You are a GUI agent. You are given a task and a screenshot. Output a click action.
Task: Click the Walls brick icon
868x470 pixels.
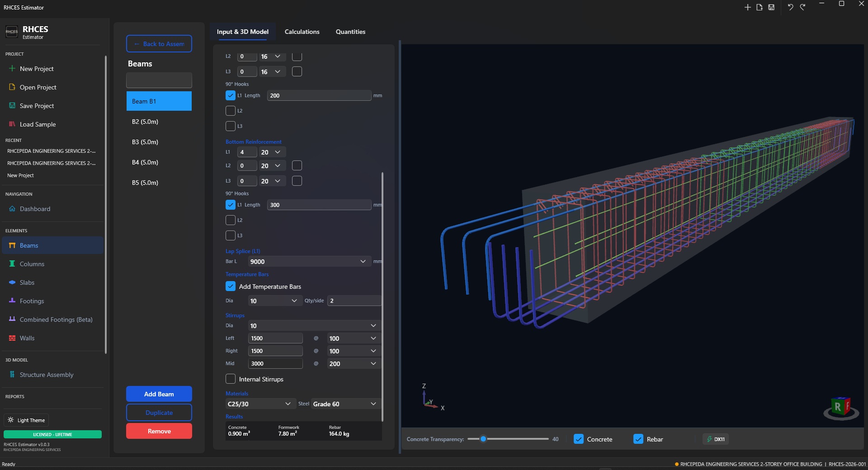coord(12,338)
